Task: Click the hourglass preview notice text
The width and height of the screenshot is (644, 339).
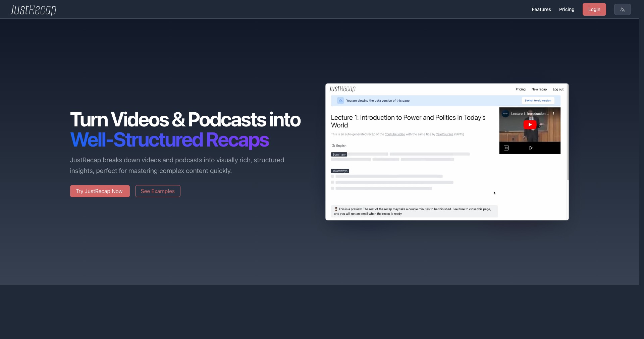Action: 414,211
